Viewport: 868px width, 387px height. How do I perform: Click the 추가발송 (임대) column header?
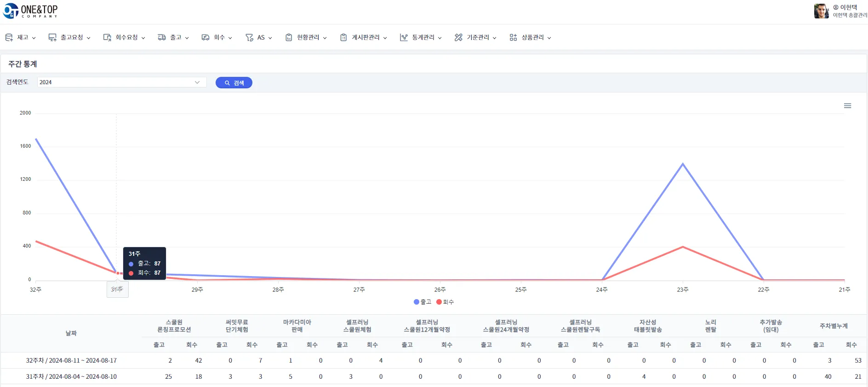click(x=771, y=326)
